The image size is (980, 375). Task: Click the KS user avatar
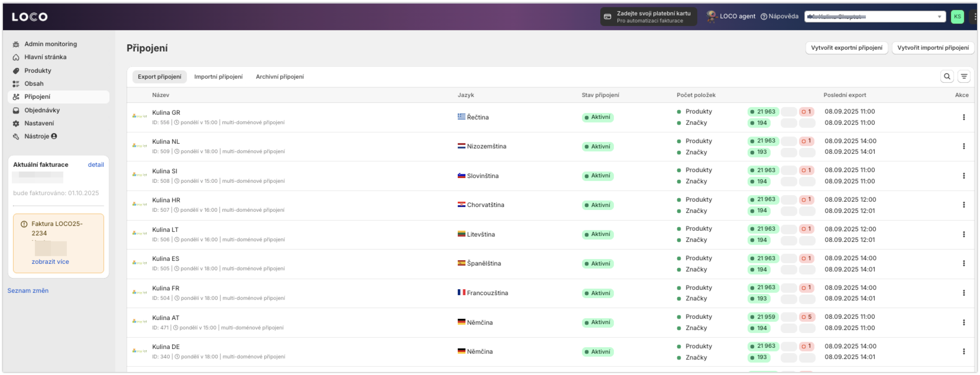(957, 17)
